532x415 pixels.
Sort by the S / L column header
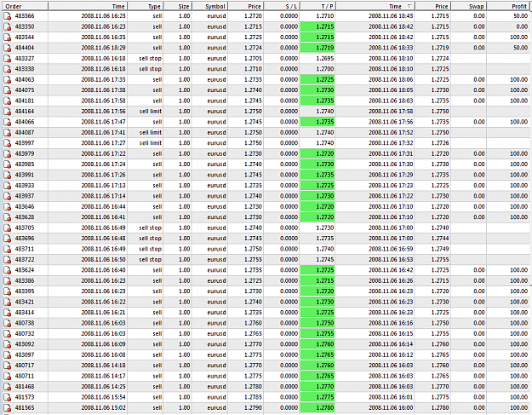point(283,6)
